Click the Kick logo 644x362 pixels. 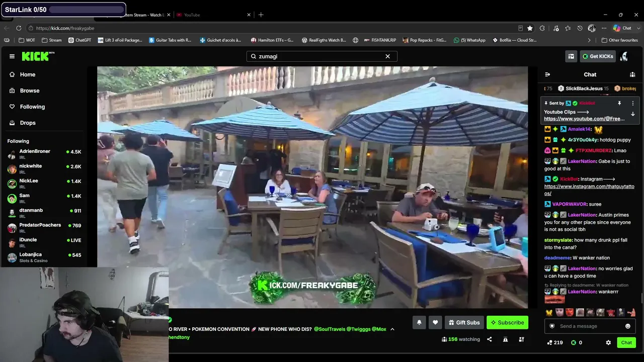(38, 56)
